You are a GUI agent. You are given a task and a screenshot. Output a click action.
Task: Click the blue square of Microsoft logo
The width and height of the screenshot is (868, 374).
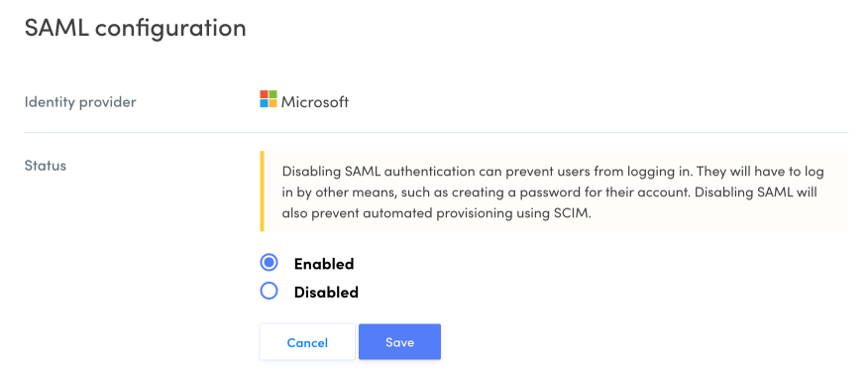[x=264, y=103]
